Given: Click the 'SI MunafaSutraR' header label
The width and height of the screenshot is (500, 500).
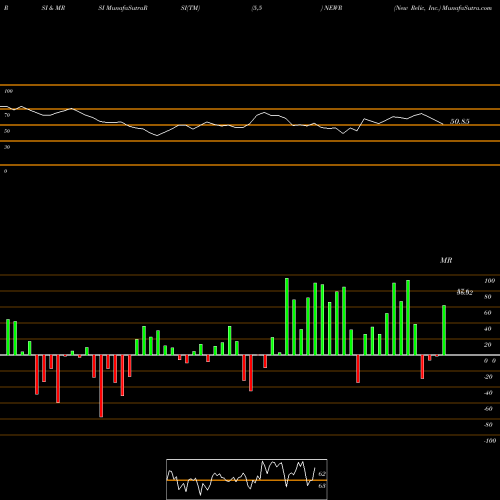Looking at the screenshot, I should tap(123, 8).
